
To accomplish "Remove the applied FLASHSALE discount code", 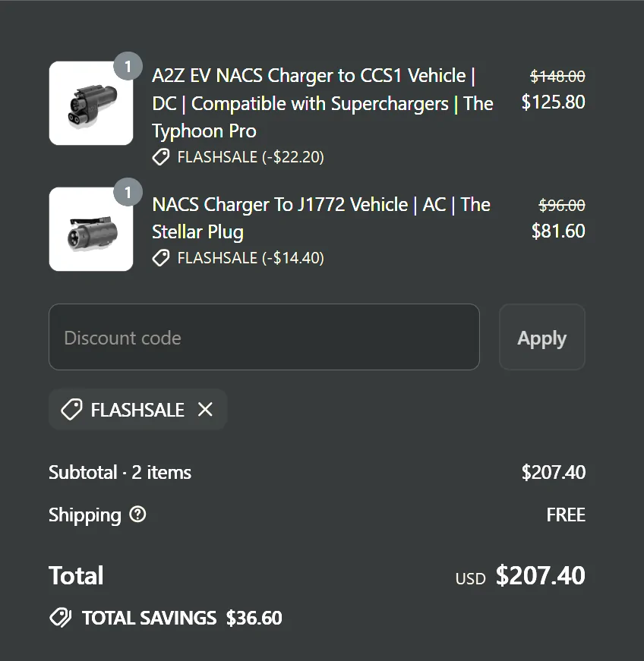I will [x=205, y=410].
